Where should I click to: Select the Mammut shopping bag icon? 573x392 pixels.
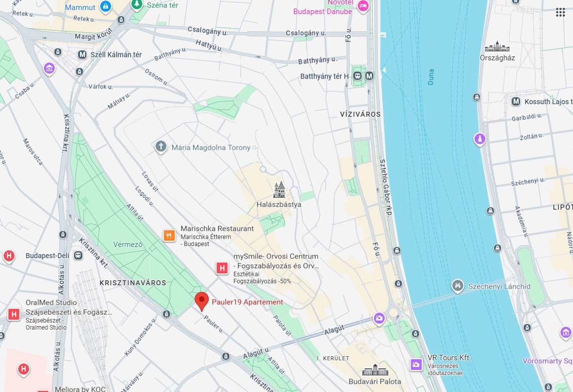(106, 6)
